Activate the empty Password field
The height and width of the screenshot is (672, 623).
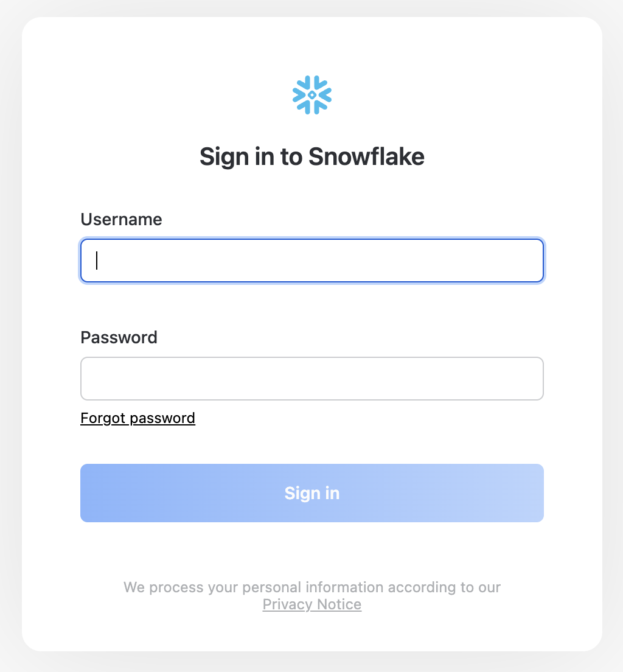pyautogui.click(x=311, y=379)
